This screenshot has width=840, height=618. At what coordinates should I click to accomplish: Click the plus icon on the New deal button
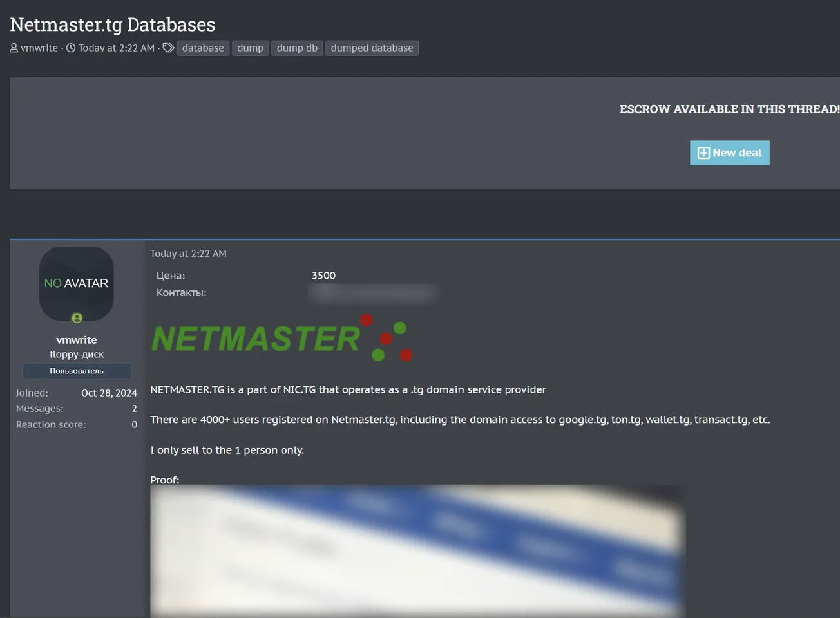[x=703, y=153]
